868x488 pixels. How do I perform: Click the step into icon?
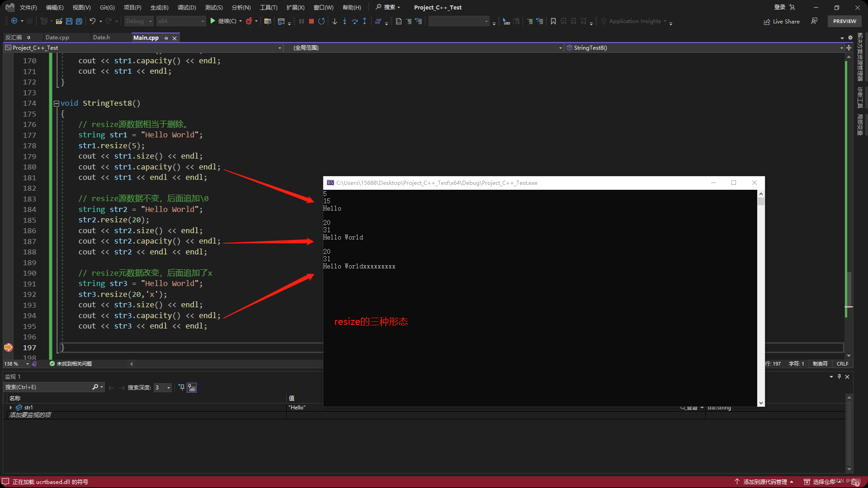coord(344,21)
